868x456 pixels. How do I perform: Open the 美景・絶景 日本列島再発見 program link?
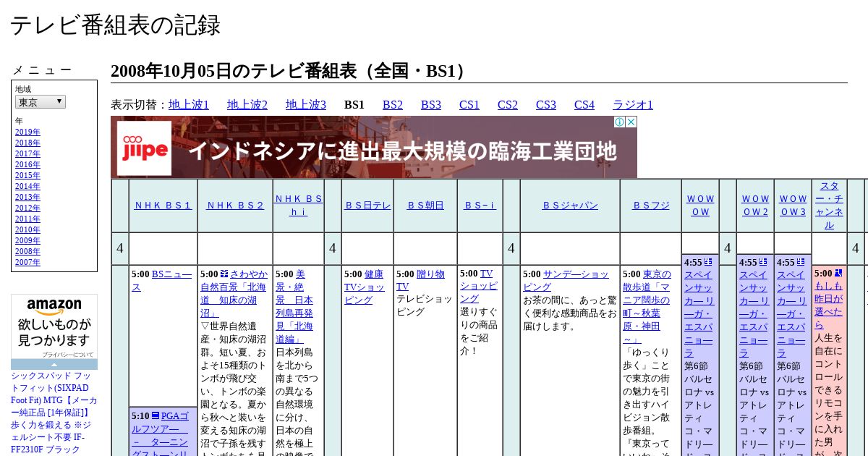(296, 307)
